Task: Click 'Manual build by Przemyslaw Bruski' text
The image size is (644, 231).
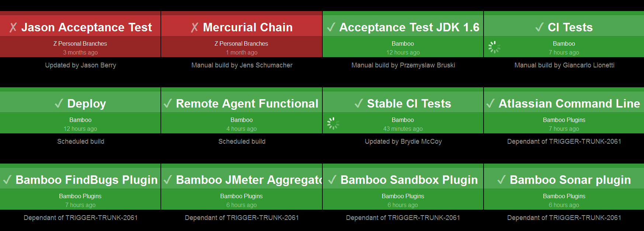Action: pyautogui.click(x=403, y=65)
